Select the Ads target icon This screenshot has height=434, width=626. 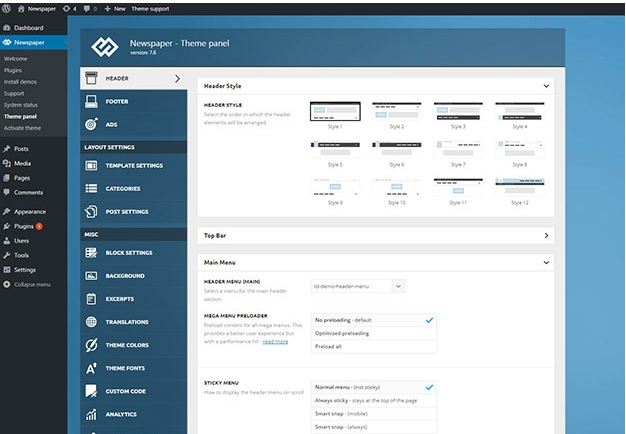(x=91, y=124)
